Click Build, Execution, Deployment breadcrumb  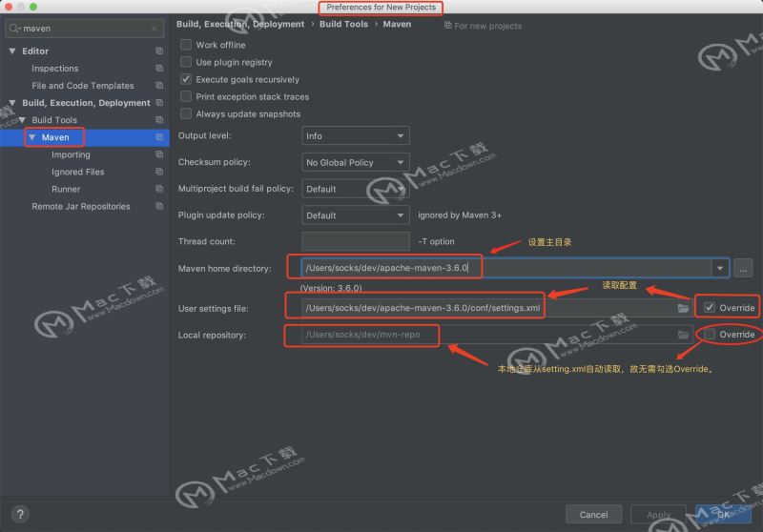click(x=240, y=24)
